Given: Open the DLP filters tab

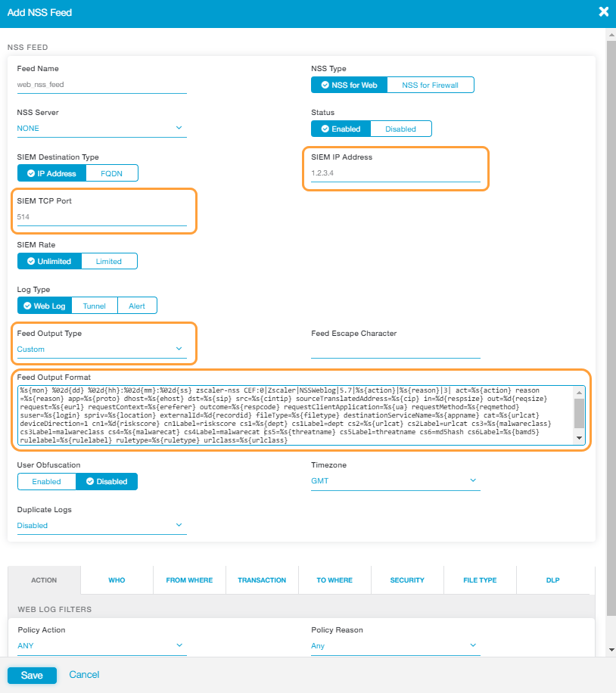Looking at the screenshot, I should click(552, 580).
